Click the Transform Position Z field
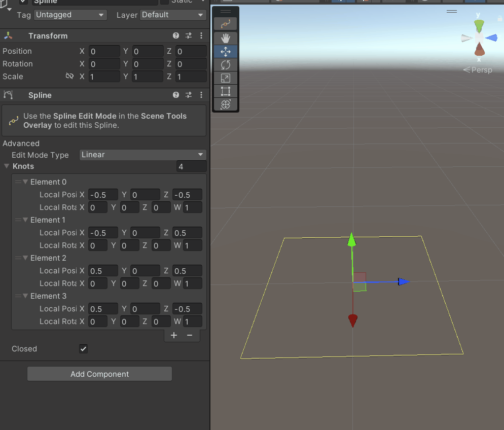The width and height of the screenshot is (504, 430). click(191, 51)
